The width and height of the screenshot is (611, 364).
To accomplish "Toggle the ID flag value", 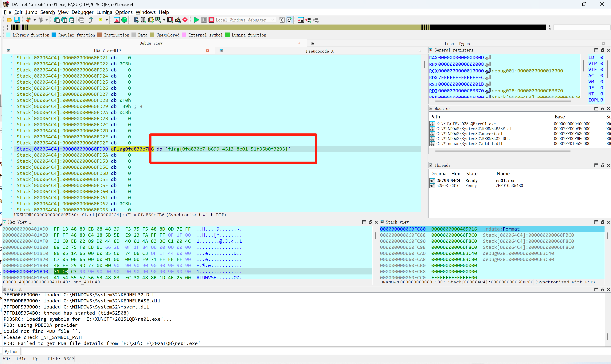I will coord(602,57).
